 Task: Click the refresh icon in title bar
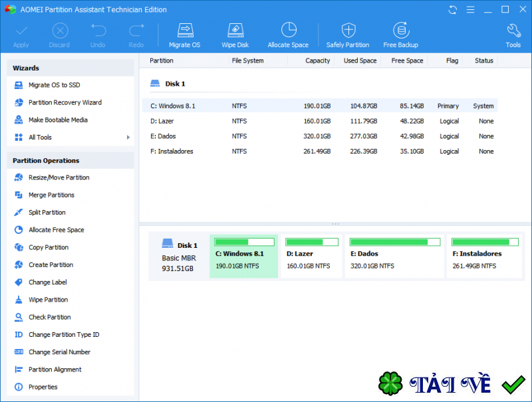tap(453, 10)
